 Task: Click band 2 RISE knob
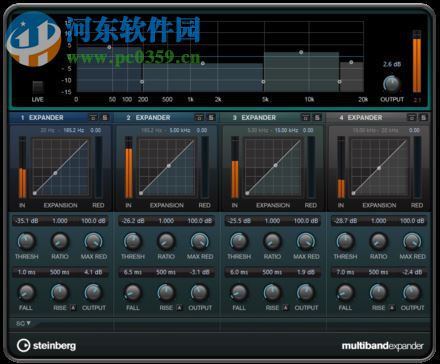tap(166, 293)
